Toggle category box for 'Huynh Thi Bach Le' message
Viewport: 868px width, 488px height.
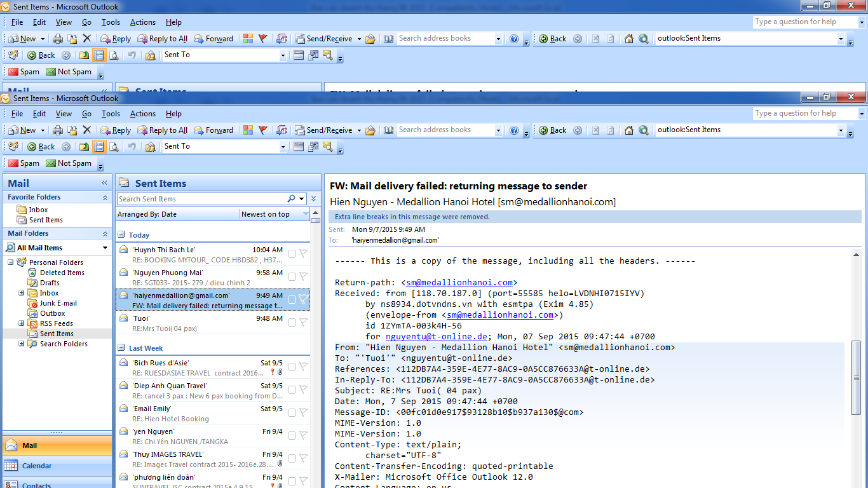(292, 254)
